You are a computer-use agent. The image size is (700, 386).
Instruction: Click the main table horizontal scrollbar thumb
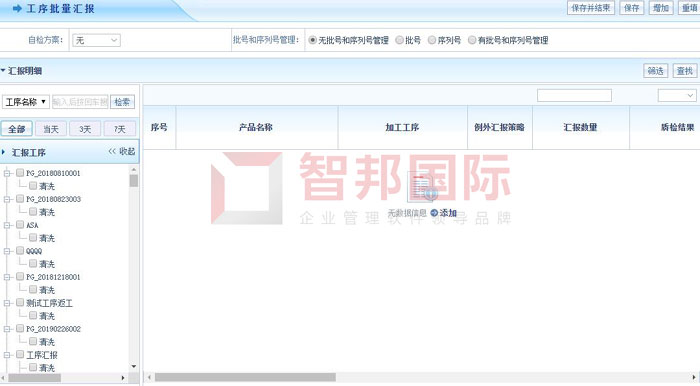245,378
